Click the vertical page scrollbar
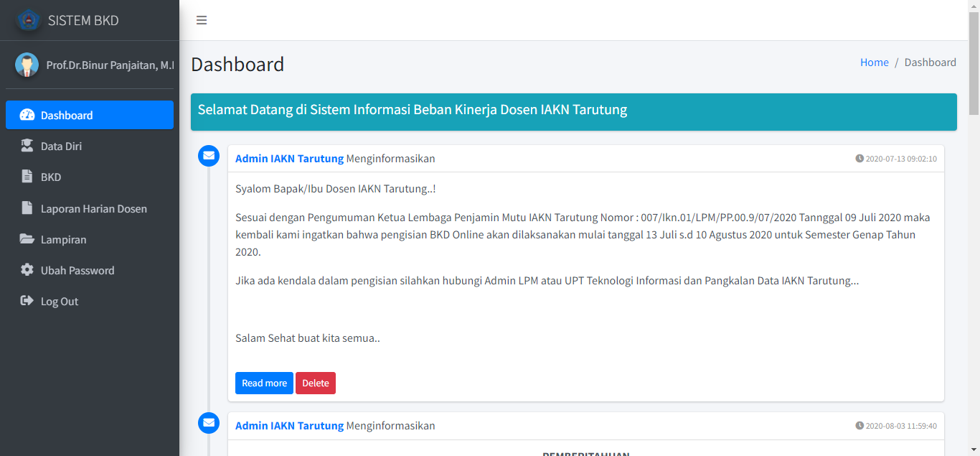The image size is (980, 456). (974, 228)
